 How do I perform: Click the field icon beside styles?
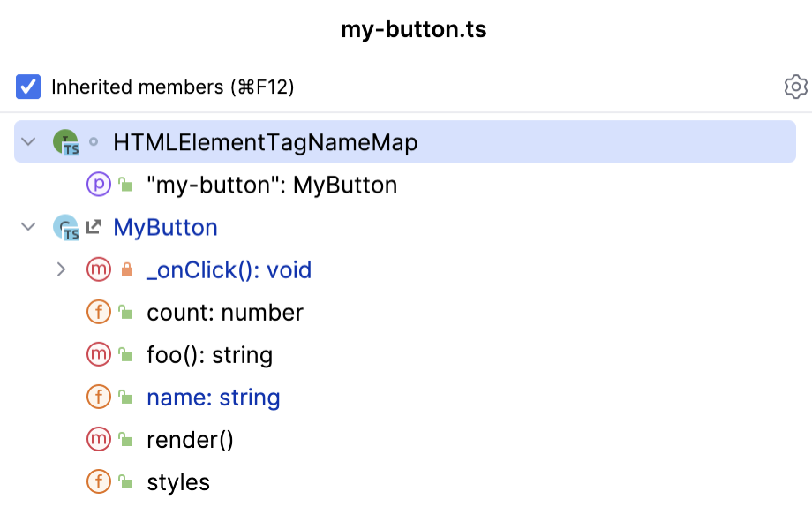[x=98, y=481]
